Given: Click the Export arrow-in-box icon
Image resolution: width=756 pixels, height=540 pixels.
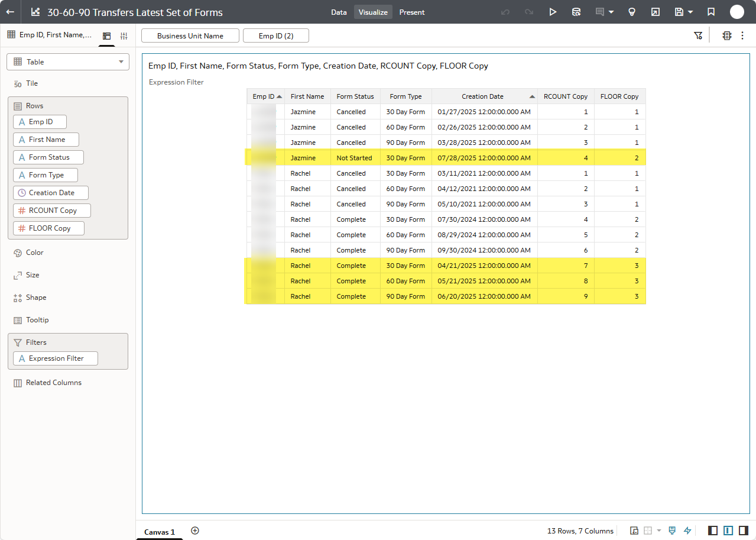Looking at the screenshot, I should click(x=656, y=12).
